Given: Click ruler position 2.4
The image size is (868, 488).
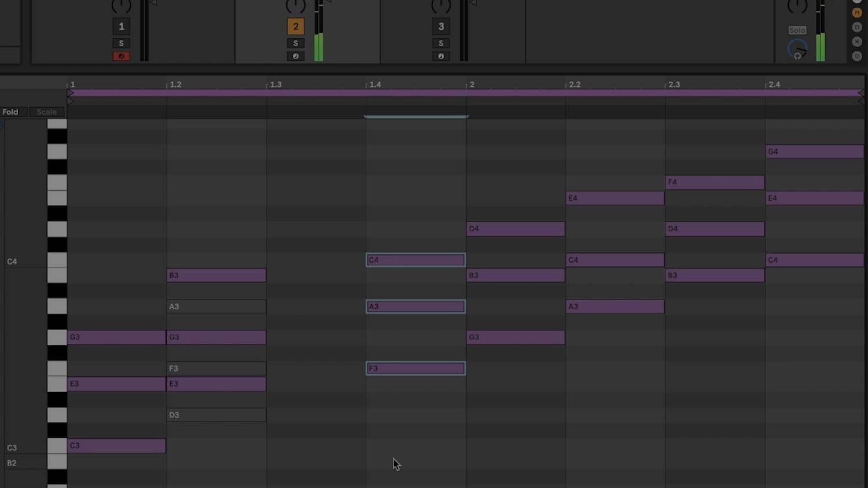Looking at the screenshot, I should (x=774, y=84).
